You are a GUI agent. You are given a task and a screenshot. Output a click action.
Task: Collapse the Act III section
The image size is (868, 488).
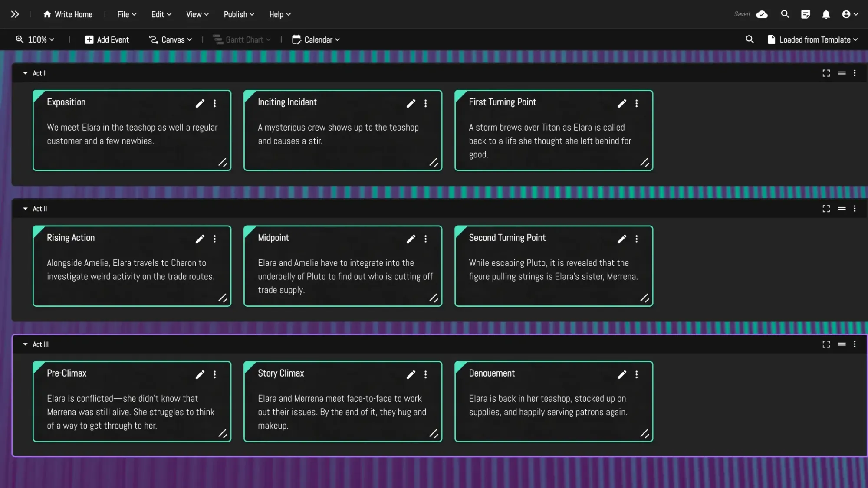(x=25, y=344)
